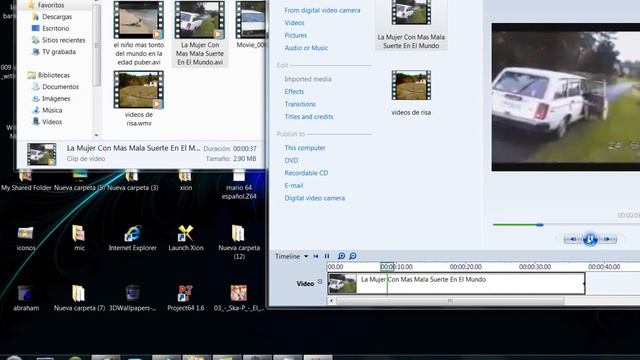Image resolution: width=640 pixels, height=360 pixels.
Task: Open Vídeos library in Explorer sidebar
Action: (47, 122)
